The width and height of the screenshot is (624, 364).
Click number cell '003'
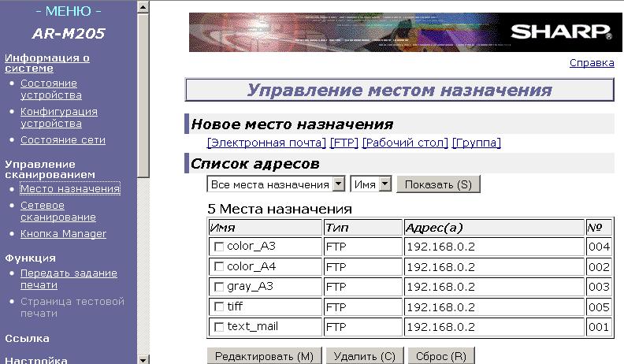[x=599, y=287]
